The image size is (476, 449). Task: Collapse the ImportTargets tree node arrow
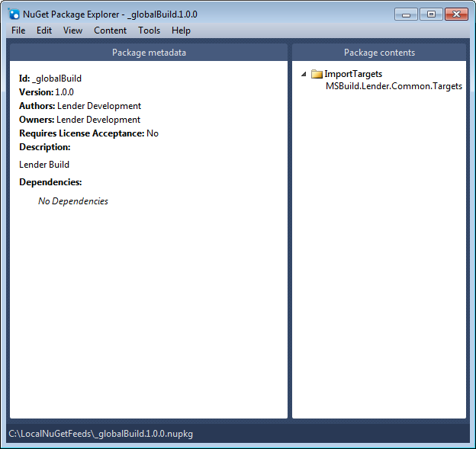pyautogui.click(x=304, y=74)
